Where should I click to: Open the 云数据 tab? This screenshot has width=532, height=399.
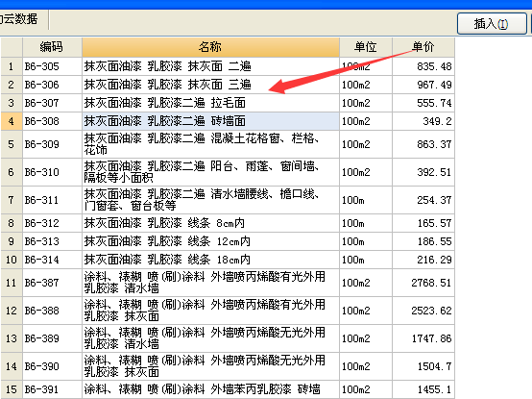click(x=19, y=18)
